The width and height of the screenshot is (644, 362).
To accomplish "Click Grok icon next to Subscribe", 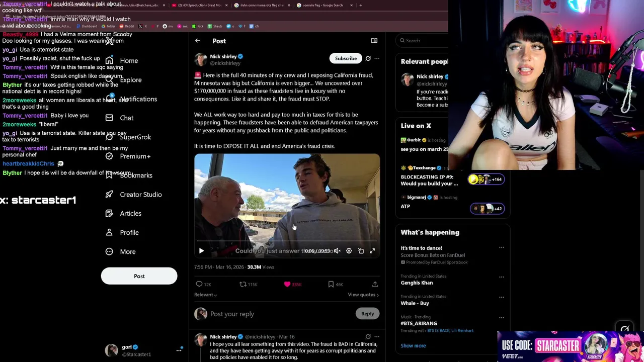I will [368, 58].
